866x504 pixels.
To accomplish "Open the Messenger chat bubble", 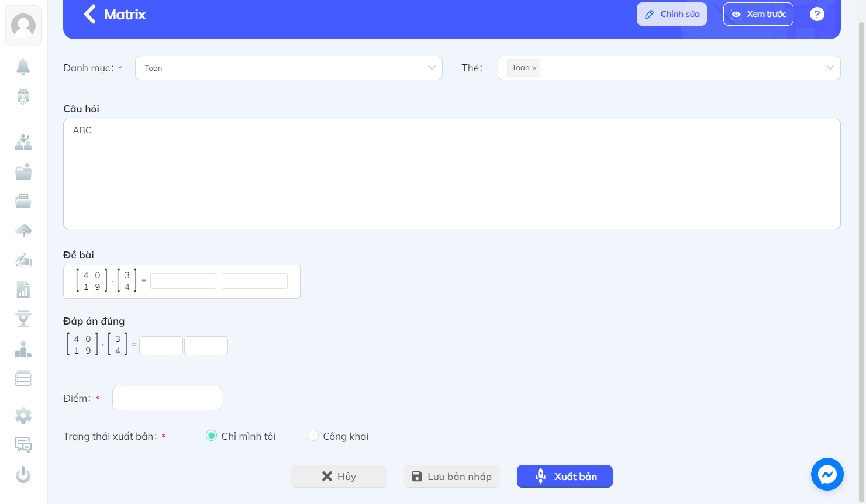I will 827,474.
